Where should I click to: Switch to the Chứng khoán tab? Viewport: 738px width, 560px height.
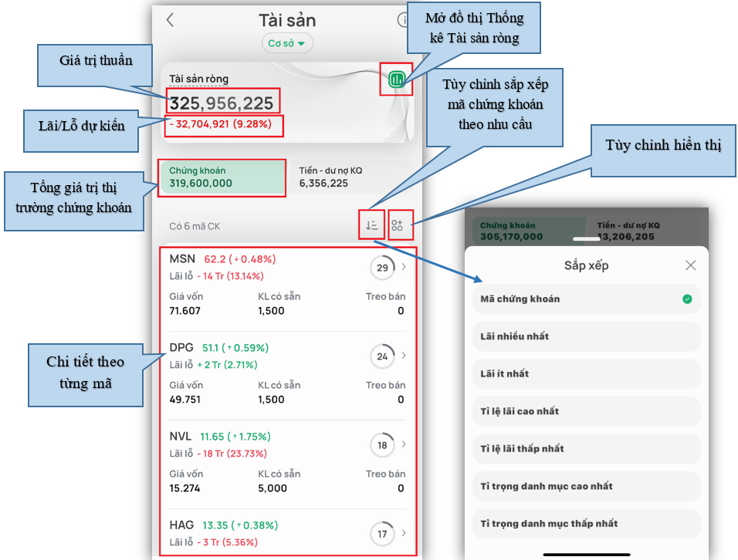[222, 177]
